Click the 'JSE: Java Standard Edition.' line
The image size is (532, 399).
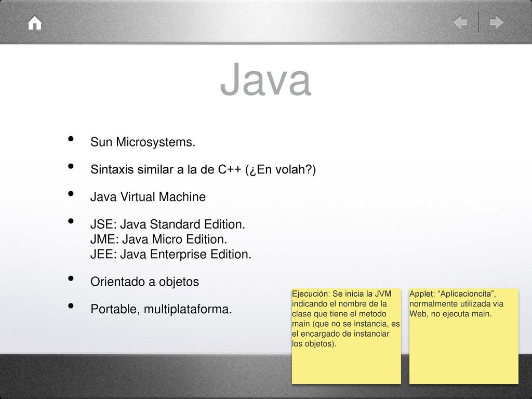168,224
